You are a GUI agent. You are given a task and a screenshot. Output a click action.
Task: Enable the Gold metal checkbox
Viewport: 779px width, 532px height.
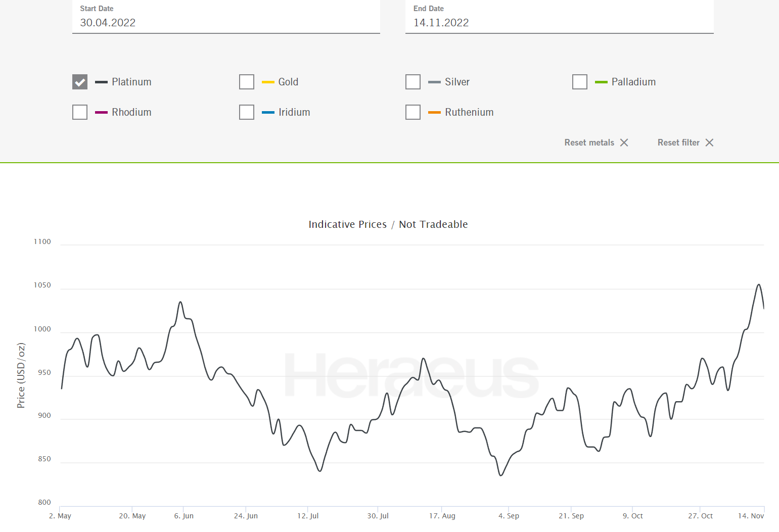(247, 82)
